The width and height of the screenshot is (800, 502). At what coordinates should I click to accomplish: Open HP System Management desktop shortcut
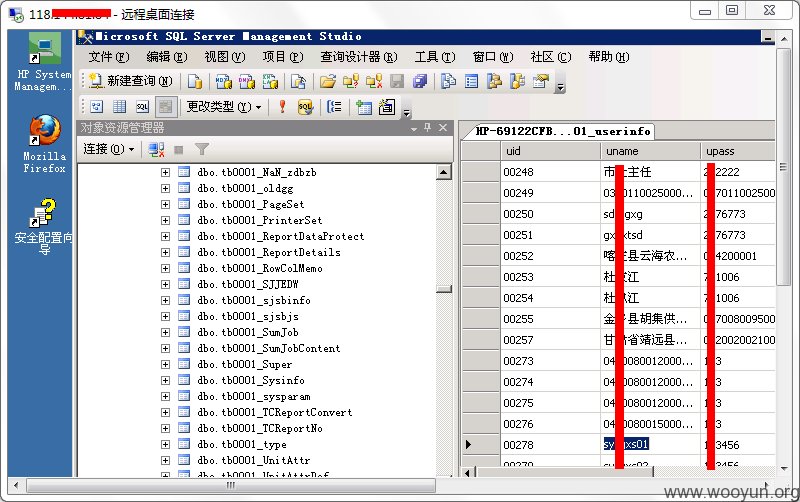coord(44,62)
